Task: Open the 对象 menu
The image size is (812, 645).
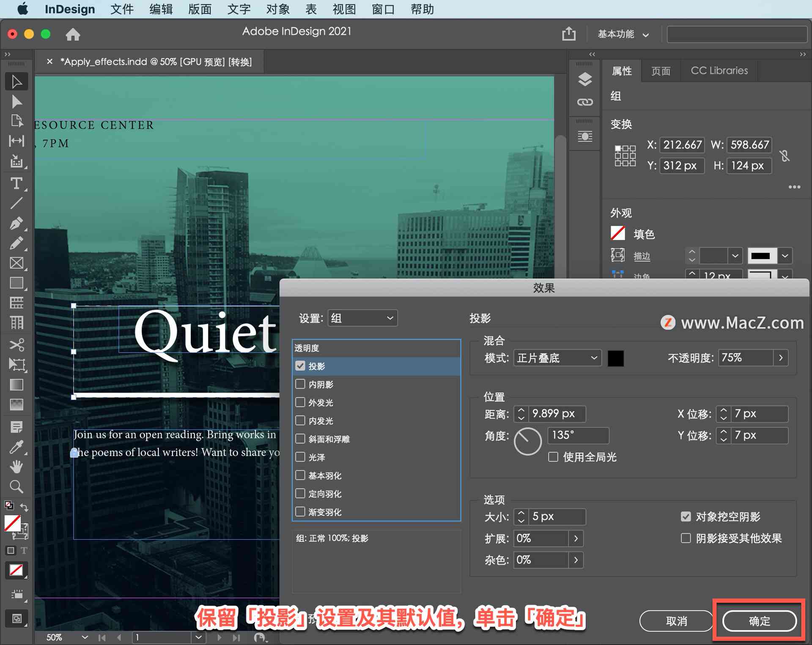Action: [278, 9]
